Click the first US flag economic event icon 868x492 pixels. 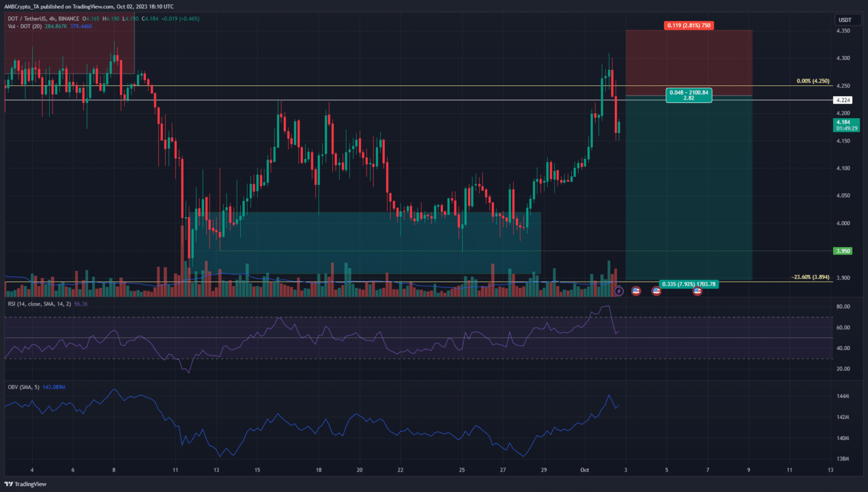coord(636,291)
